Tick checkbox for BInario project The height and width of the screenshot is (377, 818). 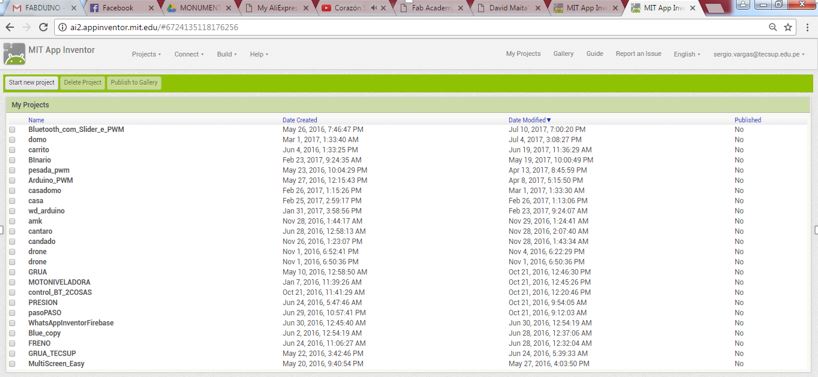point(12,160)
